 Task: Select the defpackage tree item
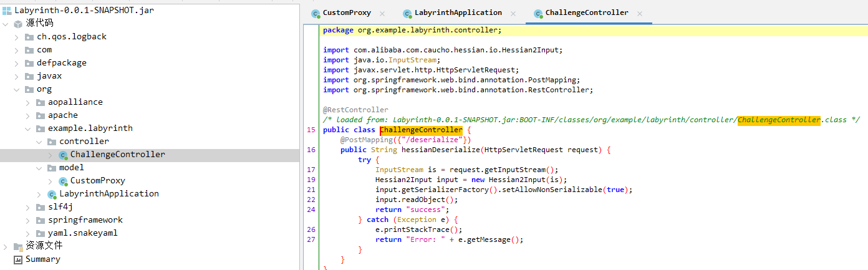pyautogui.click(x=61, y=63)
